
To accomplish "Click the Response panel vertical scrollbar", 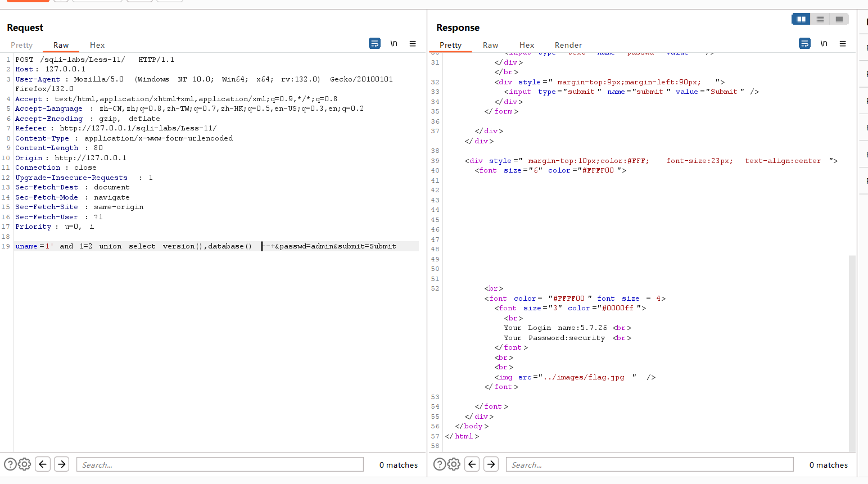I will pos(852,353).
